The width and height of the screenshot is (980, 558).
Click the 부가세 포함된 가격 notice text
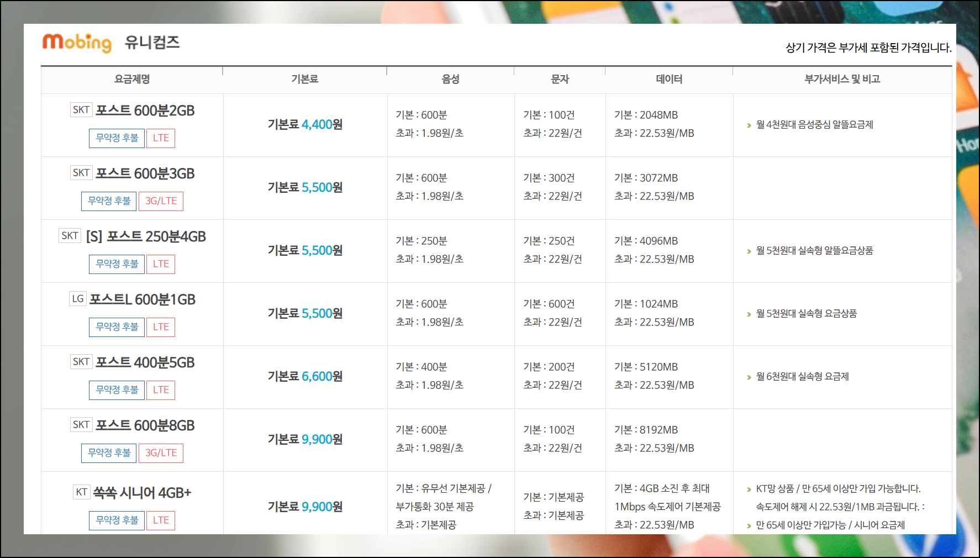point(868,48)
